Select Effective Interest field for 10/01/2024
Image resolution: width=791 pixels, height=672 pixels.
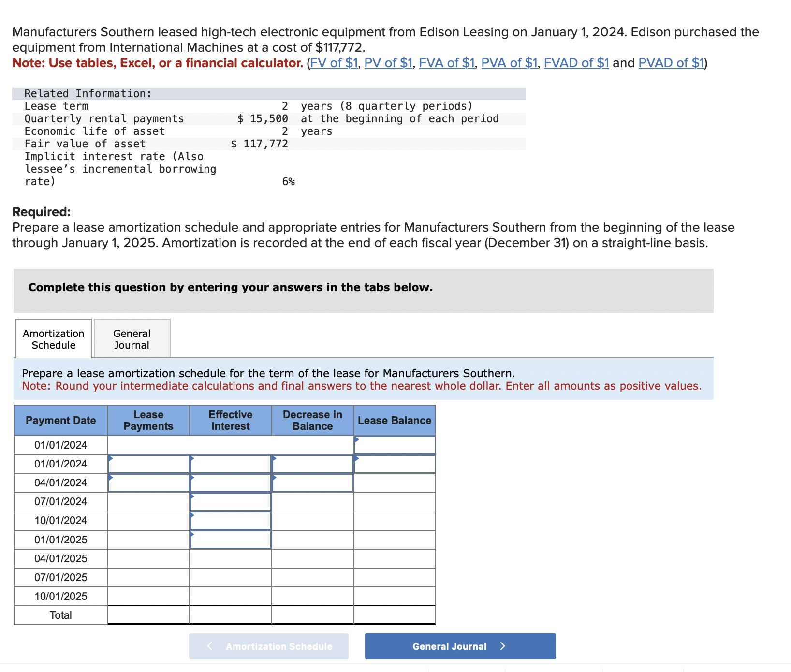click(231, 521)
